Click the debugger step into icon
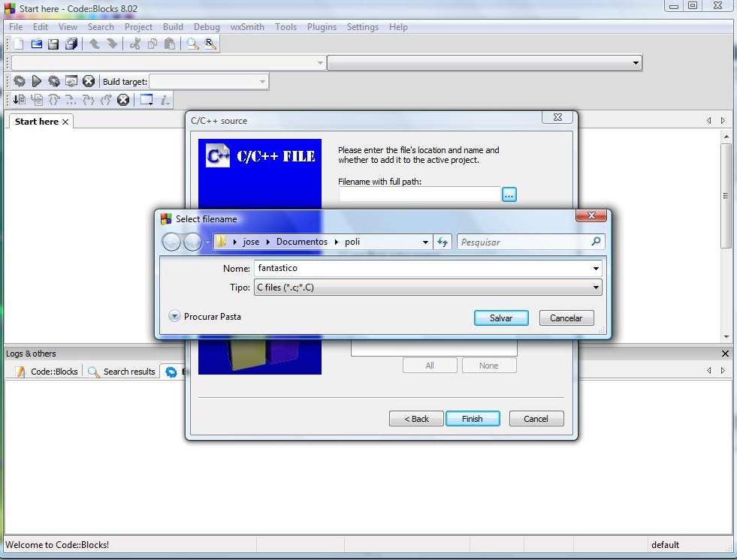This screenshot has width=737, height=560. (71, 100)
